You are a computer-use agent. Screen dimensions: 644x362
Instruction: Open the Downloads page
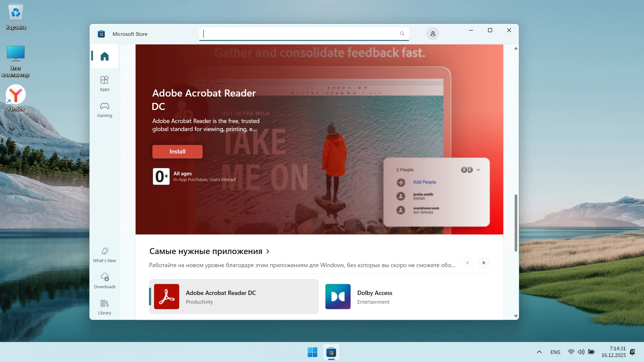click(104, 281)
